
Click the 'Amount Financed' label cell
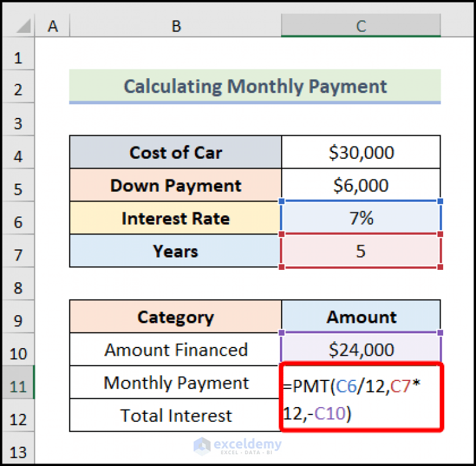pyautogui.click(x=176, y=349)
